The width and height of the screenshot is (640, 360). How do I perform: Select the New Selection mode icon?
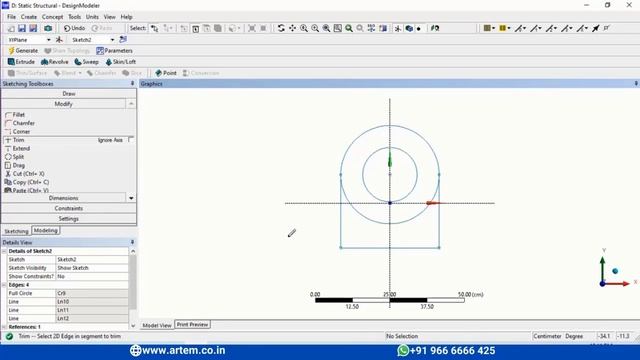tap(155, 28)
